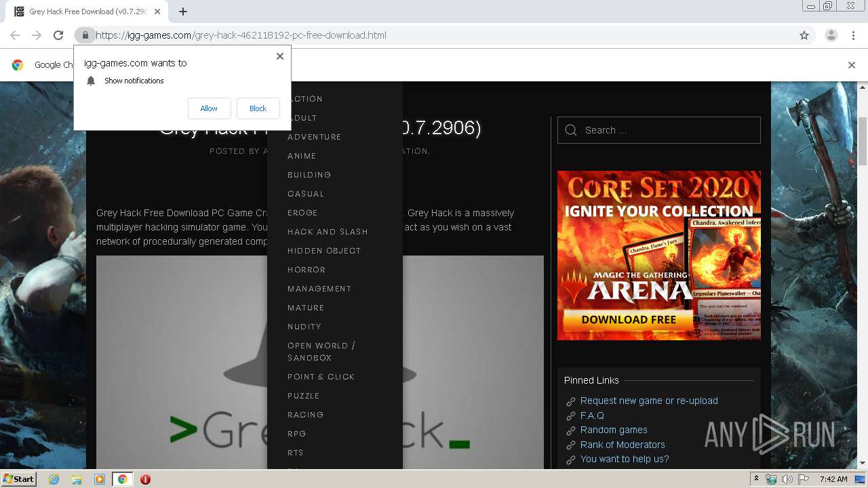Open the Puzzle genre
Viewport: 868px width, 488px height.
[x=303, y=396]
